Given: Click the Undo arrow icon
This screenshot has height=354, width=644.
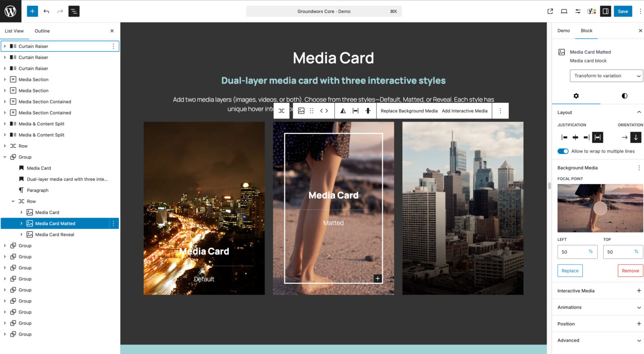Looking at the screenshot, I should coord(47,11).
